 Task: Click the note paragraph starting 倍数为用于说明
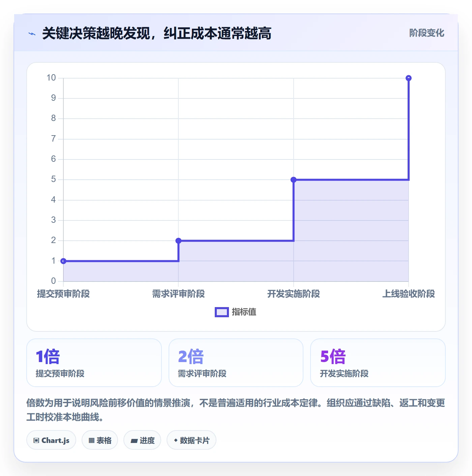(x=236, y=410)
